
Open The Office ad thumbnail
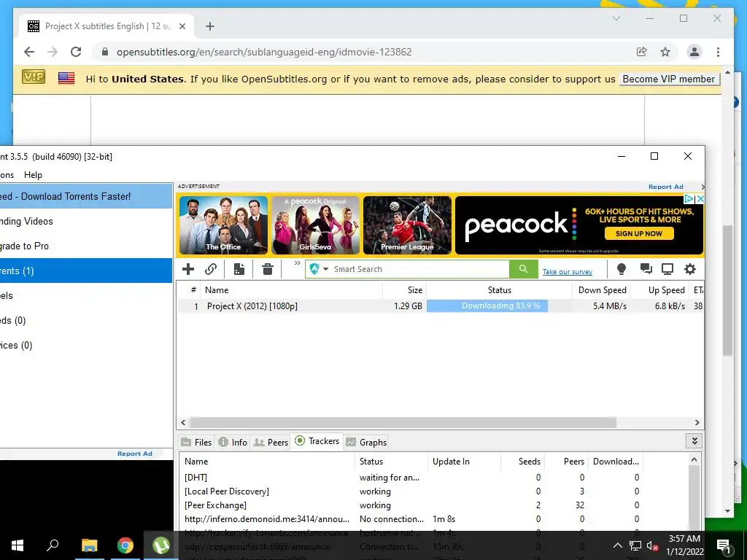(x=223, y=225)
